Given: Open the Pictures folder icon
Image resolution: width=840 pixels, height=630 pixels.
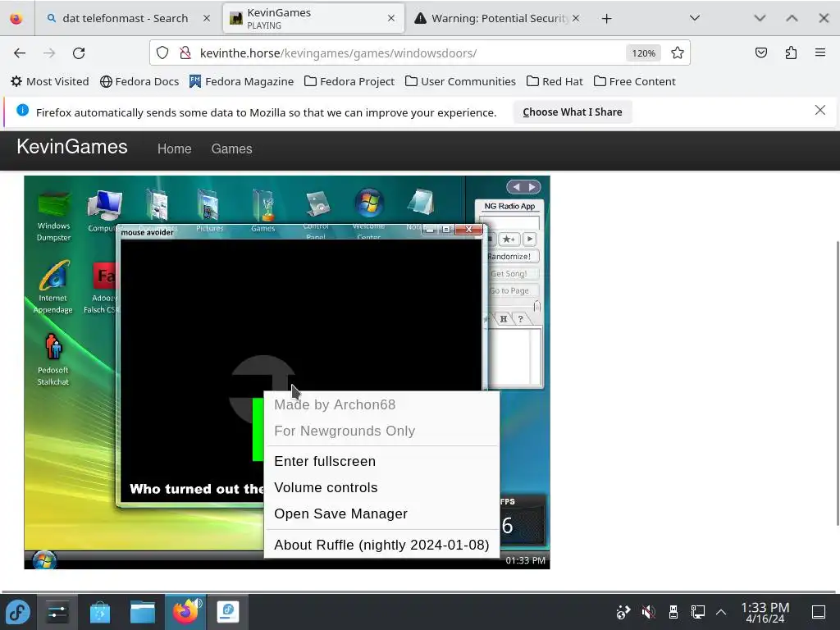Looking at the screenshot, I should coord(209,210).
